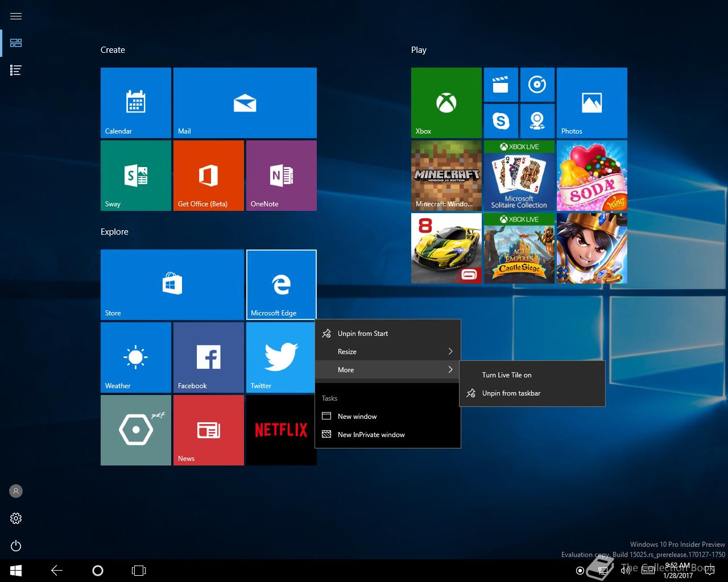This screenshot has height=582, width=728.
Task: Open clock showing 9:52 AM
Action: (x=678, y=571)
